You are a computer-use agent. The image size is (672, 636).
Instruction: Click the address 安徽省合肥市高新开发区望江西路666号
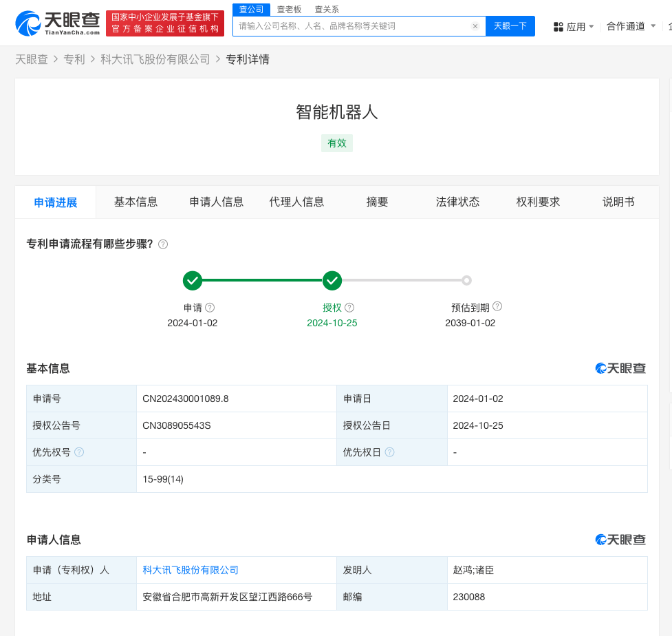coord(227,597)
